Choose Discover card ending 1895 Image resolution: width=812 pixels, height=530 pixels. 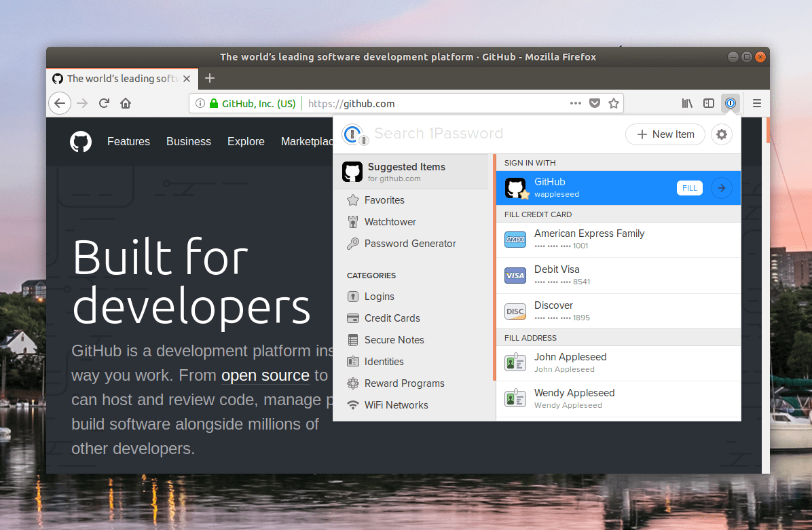pos(619,311)
